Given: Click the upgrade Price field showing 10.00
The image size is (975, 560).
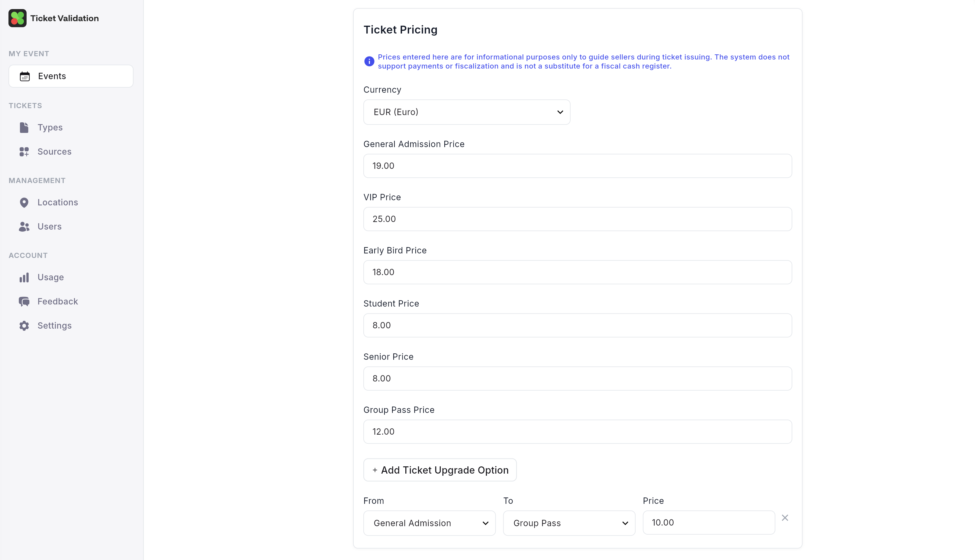Looking at the screenshot, I should (x=709, y=522).
